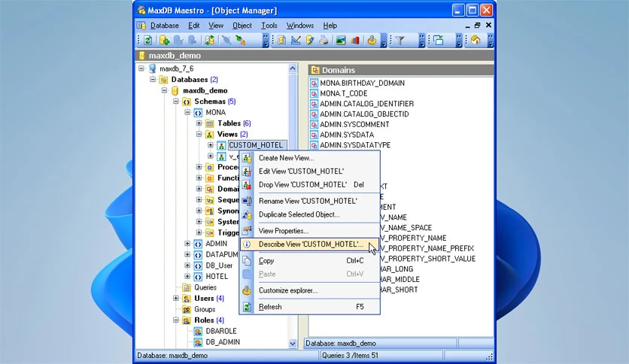Open the Tools menu
This screenshot has width=629, height=364.
[x=269, y=26]
